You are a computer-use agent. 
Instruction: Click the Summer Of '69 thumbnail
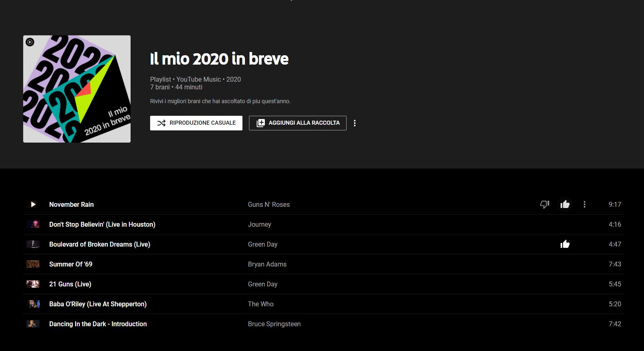33,264
